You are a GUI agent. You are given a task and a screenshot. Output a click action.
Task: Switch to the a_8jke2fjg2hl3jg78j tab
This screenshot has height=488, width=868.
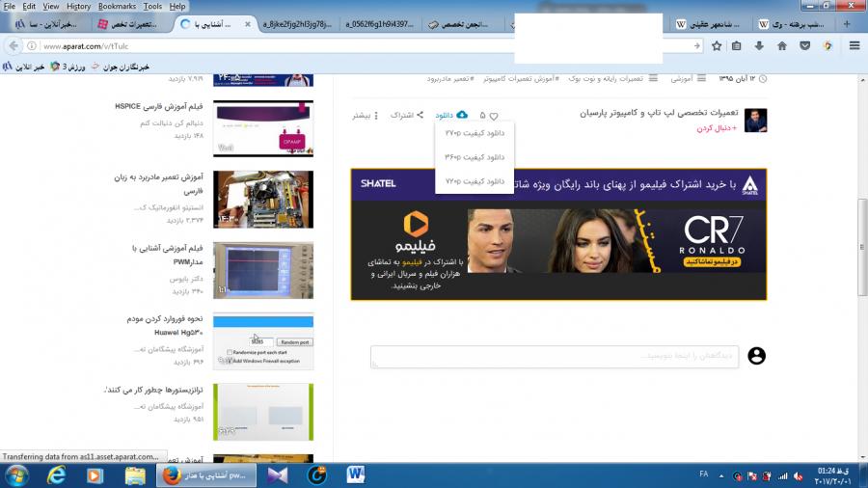(x=297, y=24)
